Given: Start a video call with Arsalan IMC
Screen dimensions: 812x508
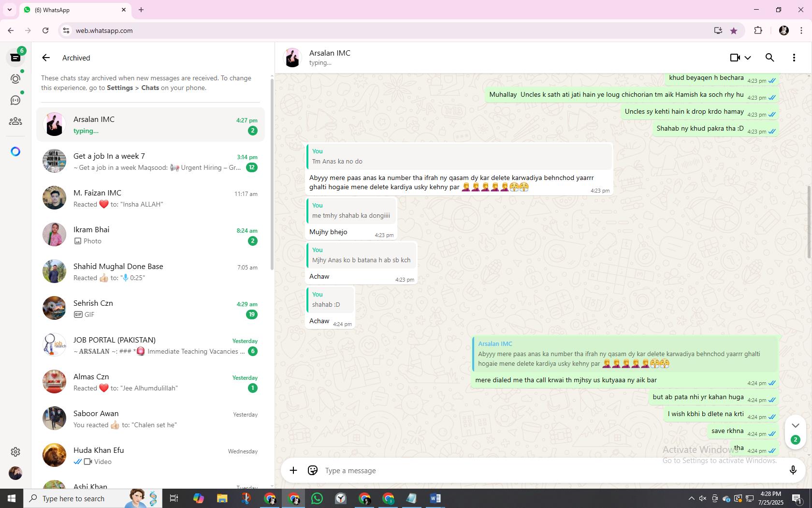Looking at the screenshot, I should click(x=735, y=58).
